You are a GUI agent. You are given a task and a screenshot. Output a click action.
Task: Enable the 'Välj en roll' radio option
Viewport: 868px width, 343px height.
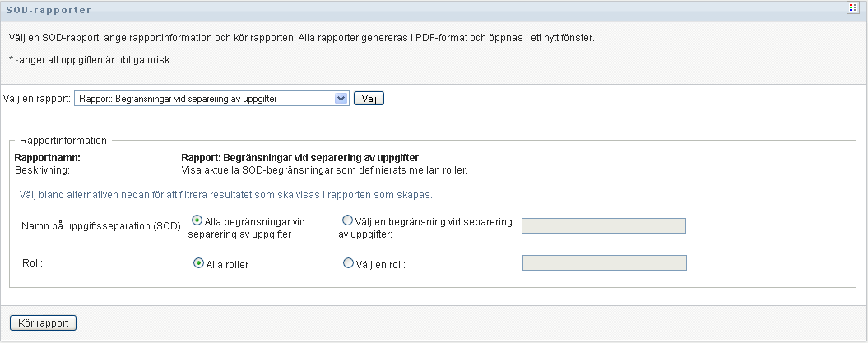pyautogui.click(x=347, y=263)
